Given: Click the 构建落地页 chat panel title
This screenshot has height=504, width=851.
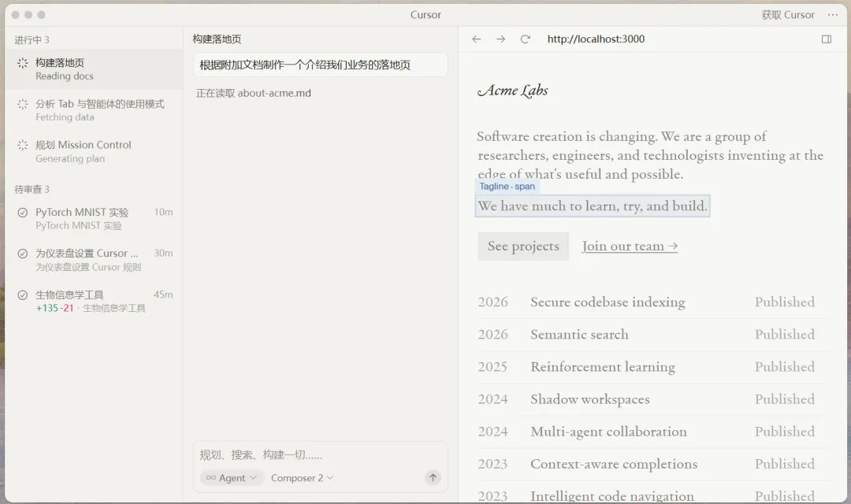Looking at the screenshot, I should (x=217, y=39).
